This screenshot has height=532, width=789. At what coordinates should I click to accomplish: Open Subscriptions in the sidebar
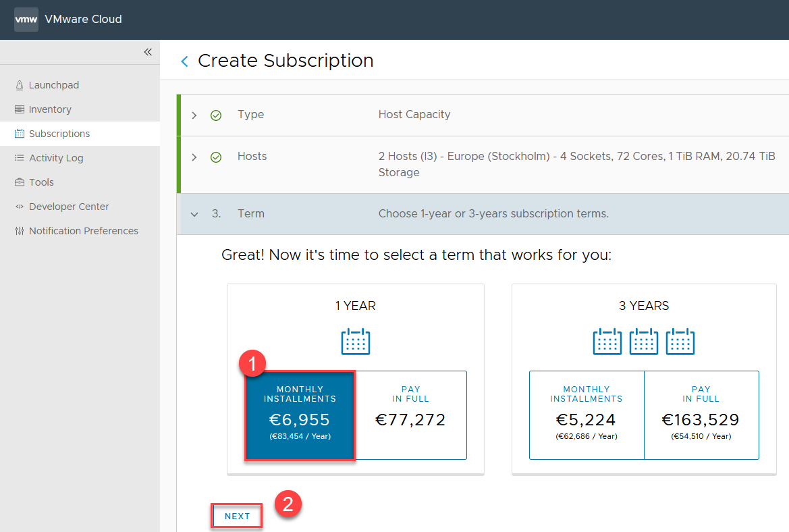(x=59, y=134)
